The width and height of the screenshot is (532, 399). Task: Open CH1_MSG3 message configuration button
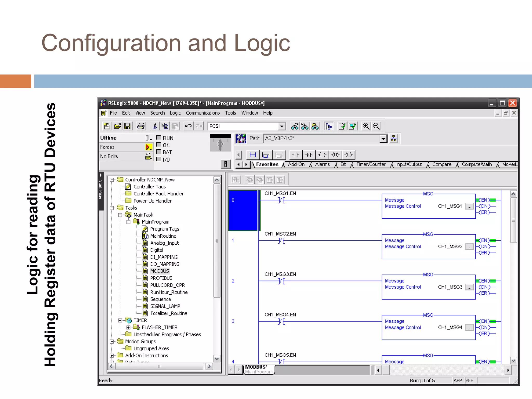click(x=469, y=287)
